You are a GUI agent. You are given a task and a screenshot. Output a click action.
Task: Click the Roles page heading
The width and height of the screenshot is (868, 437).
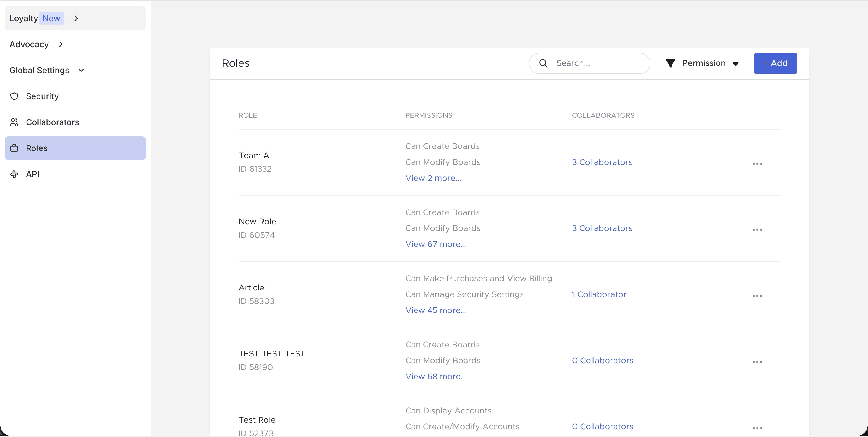pyautogui.click(x=236, y=63)
